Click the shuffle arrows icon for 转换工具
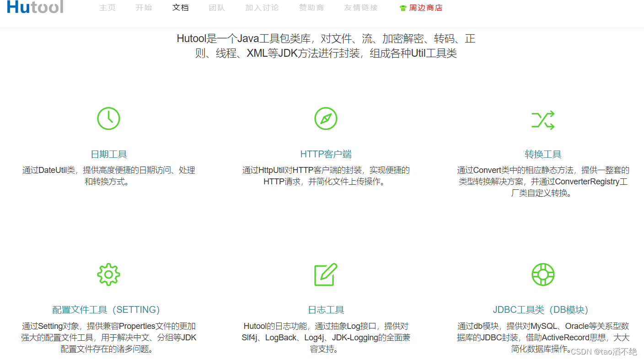Viewport: 644px width, 360px height. [x=543, y=120]
